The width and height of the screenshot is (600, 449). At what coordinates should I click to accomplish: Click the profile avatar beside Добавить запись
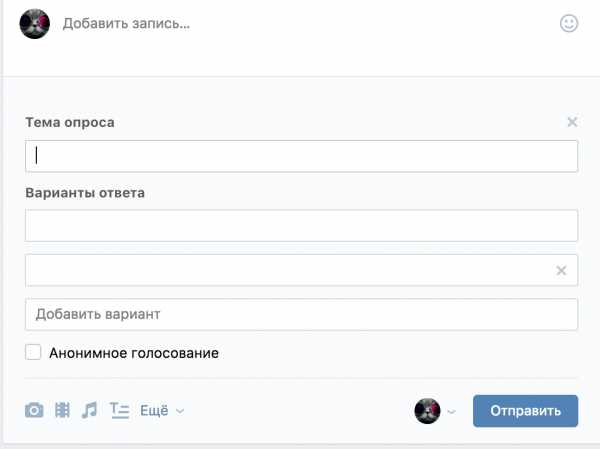[35, 24]
